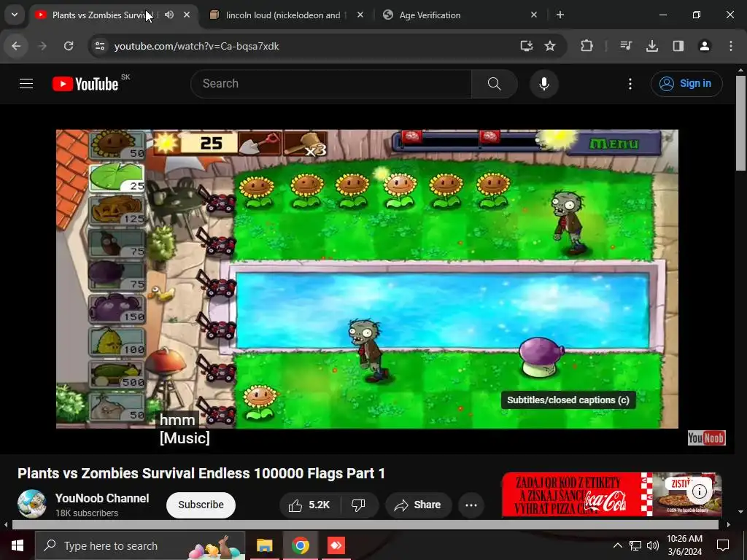Open the YouTube hamburger guide menu

click(x=26, y=84)
